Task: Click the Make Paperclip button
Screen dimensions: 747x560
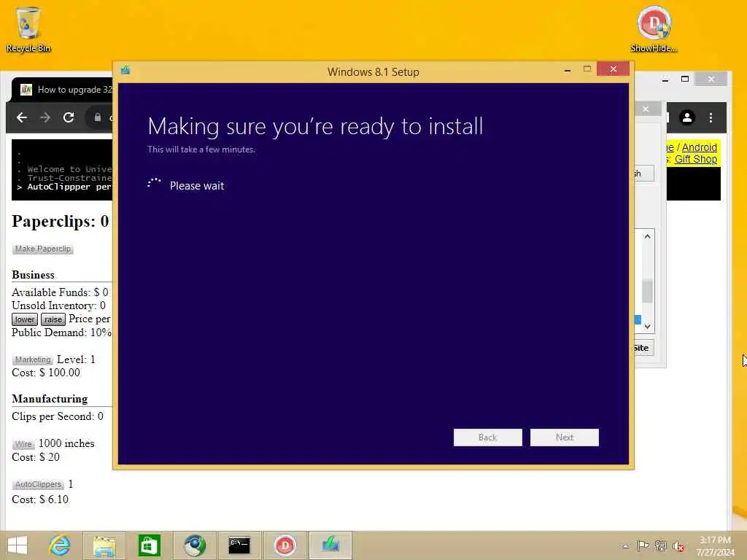Action: [x=42, y=249]
